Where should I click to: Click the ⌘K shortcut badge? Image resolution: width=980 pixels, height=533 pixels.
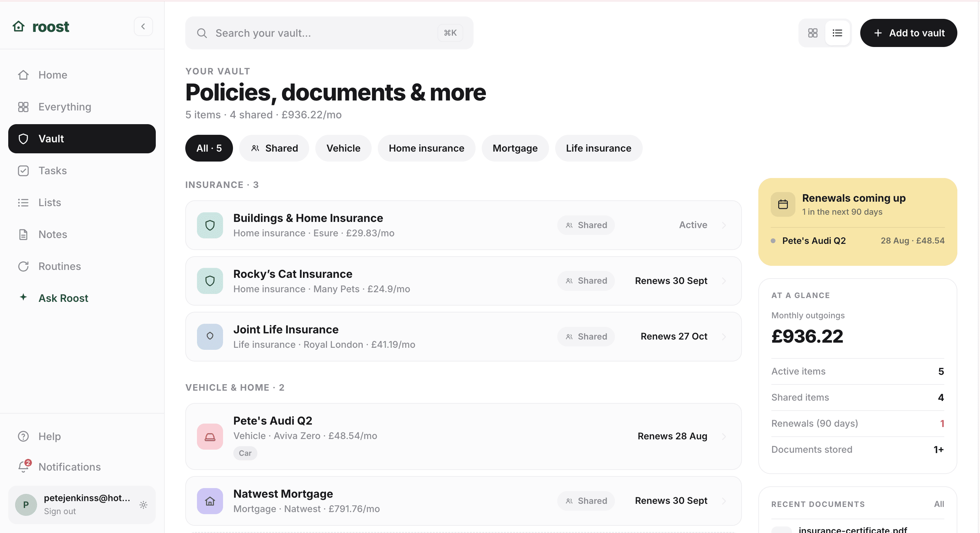[x=450, y=33]
